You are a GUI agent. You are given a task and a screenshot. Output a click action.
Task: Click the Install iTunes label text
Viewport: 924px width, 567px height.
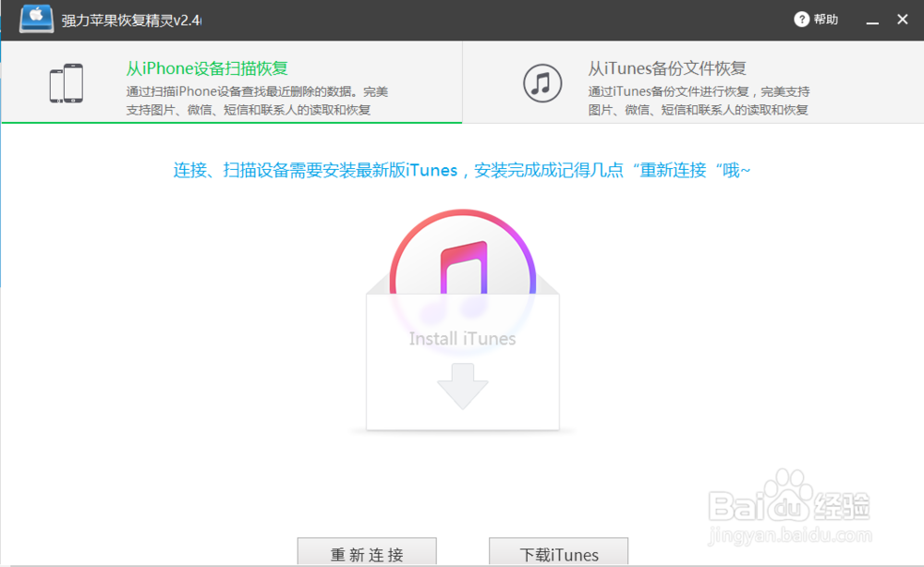462,339
